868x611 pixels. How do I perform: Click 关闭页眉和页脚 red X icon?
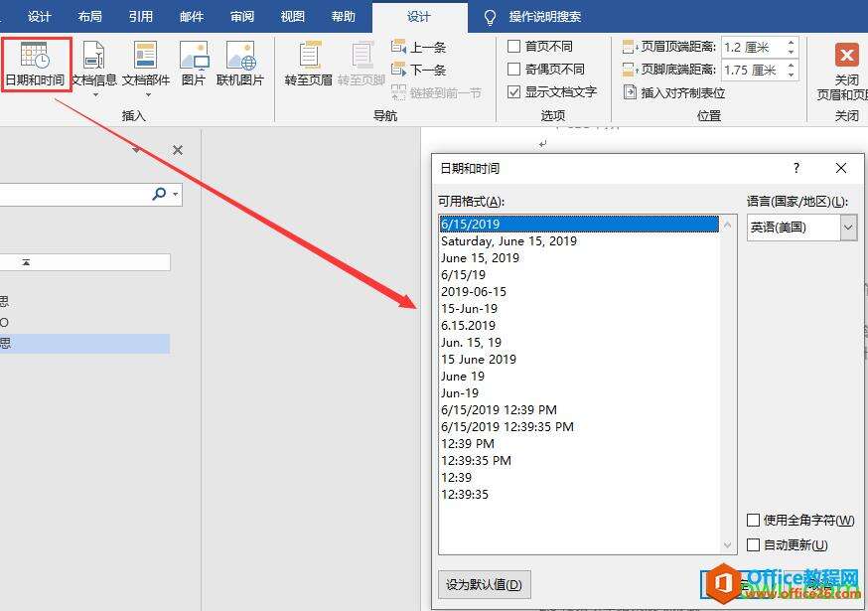tap(846, 55)
